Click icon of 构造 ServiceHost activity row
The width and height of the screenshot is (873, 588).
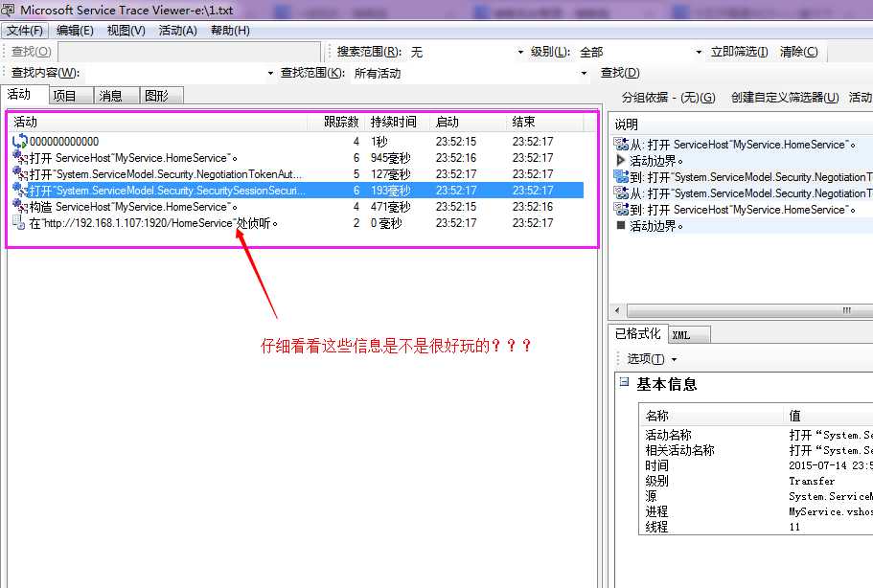click(19, 207)
